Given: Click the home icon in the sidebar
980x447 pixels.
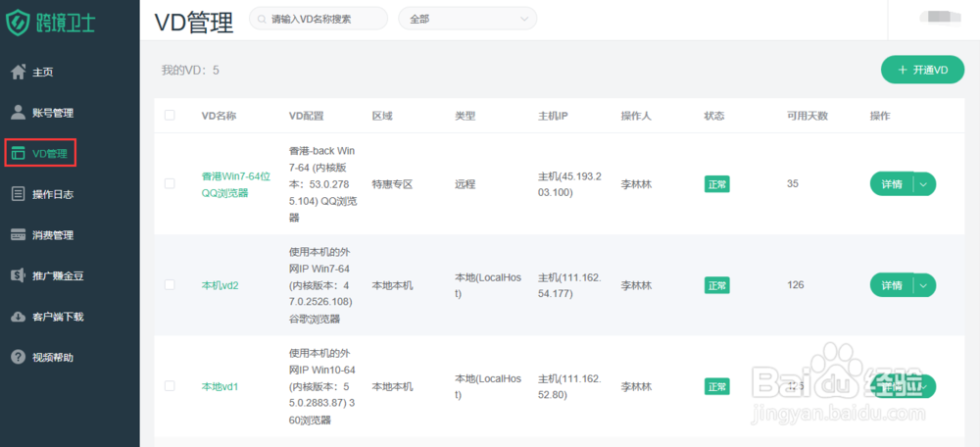Looking at the screenshot, I should tap(18, 72).
